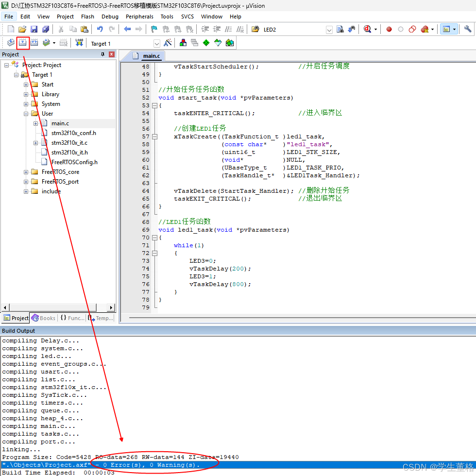The width and height of the screenshot is (476, 476).
Task: Select FreeRTOSConfig.h in the tree
Action: (74, 162)
